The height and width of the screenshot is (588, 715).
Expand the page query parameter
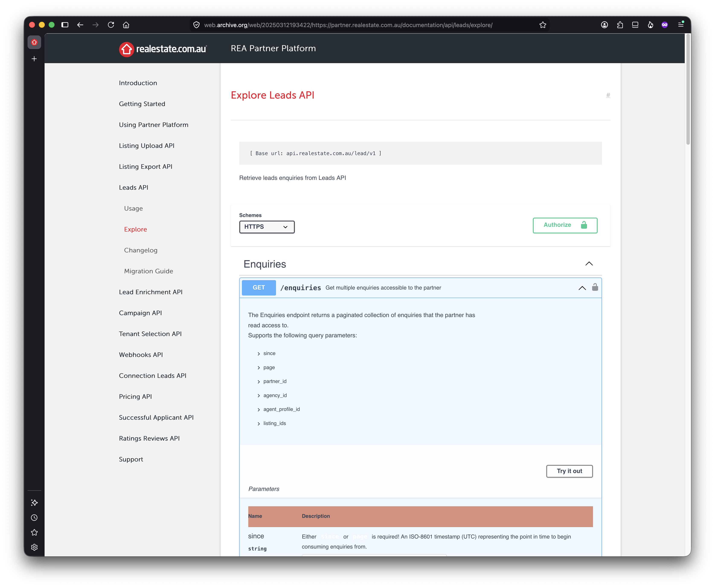(266, 367)
